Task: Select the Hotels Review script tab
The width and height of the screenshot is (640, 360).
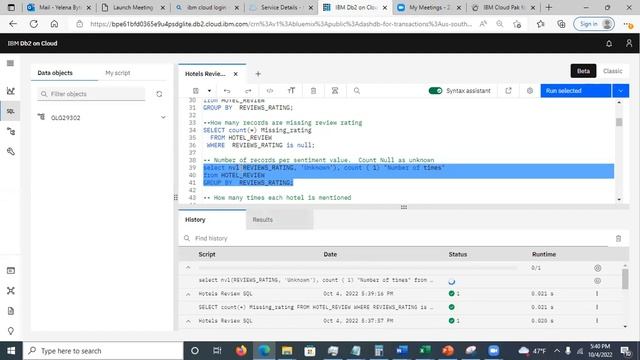Action: pyautogui.click(x=205, y=74)
